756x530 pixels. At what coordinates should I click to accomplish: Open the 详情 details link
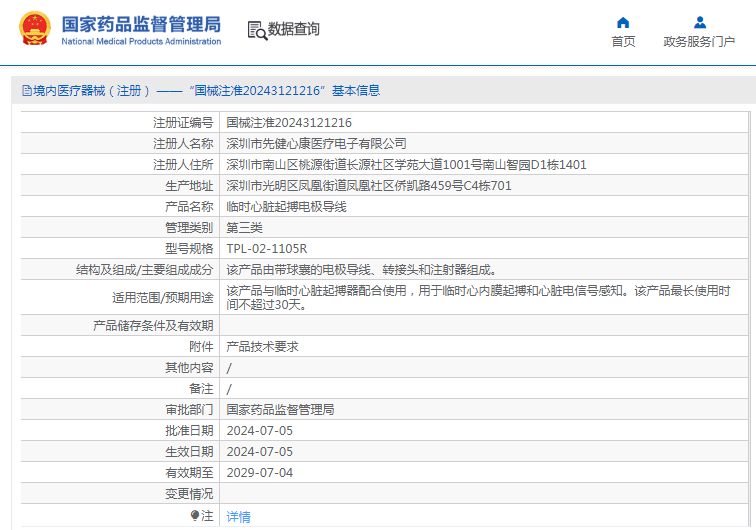click(x=239, y=517)
